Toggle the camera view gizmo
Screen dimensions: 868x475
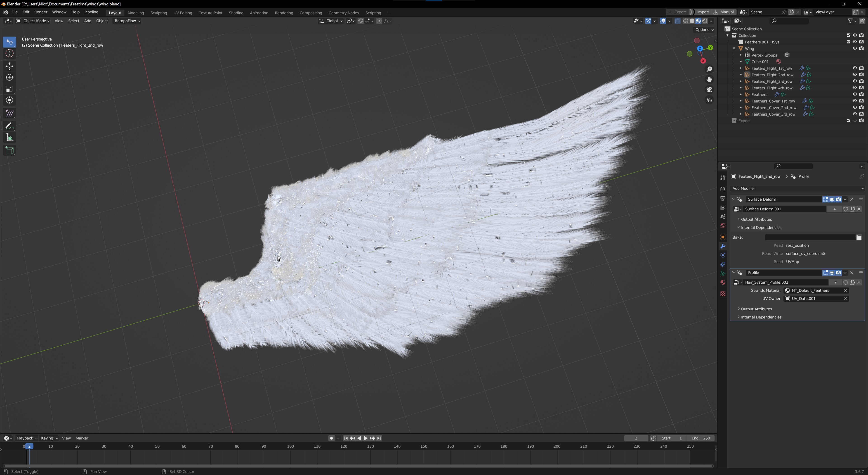pos(709,90)
